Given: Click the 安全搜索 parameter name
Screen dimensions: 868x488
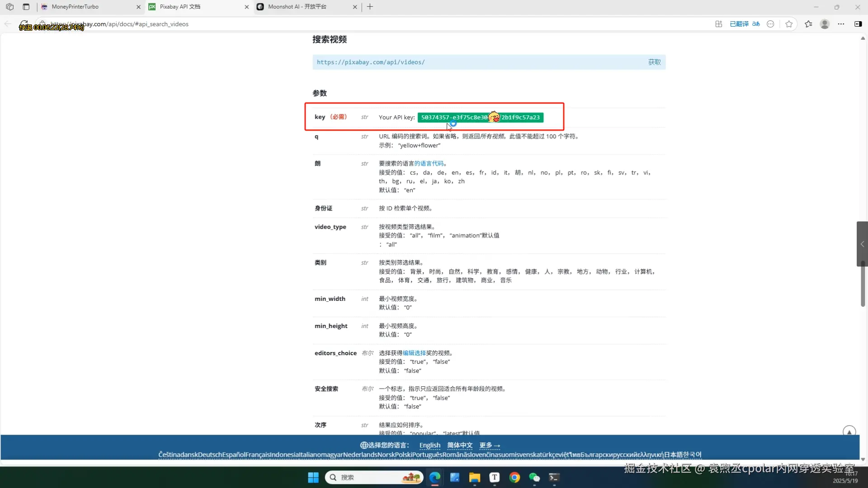Looking at the screenshot, I should click(x=326, y=389).
